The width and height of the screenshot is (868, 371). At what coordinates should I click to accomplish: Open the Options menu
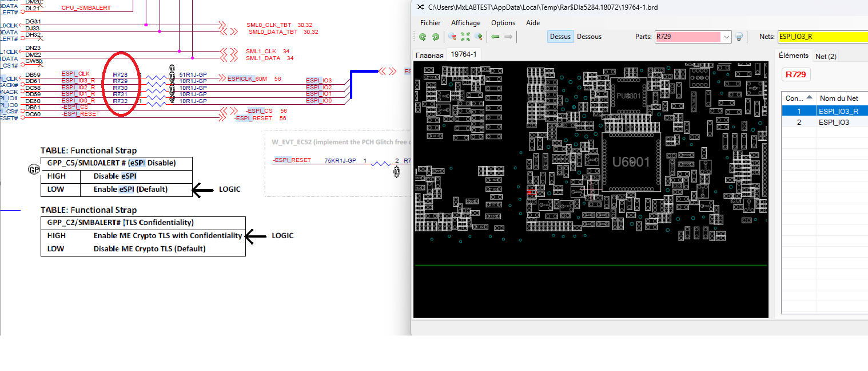click(503, 23)
